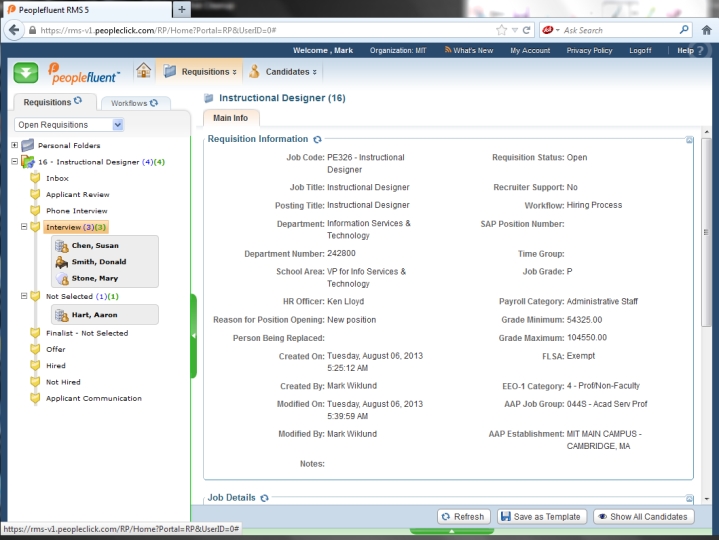
Task: Open the Open Requisitions dropdown
Action: 118,125
